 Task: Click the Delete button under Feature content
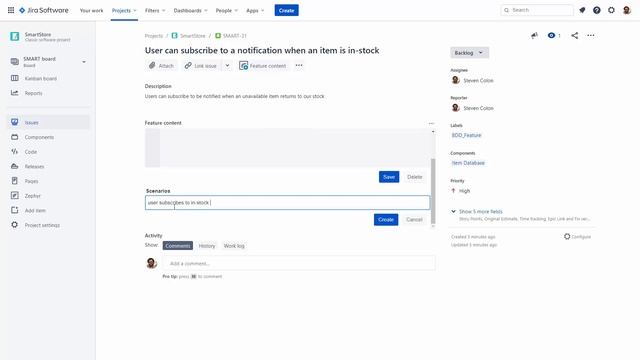414,177
